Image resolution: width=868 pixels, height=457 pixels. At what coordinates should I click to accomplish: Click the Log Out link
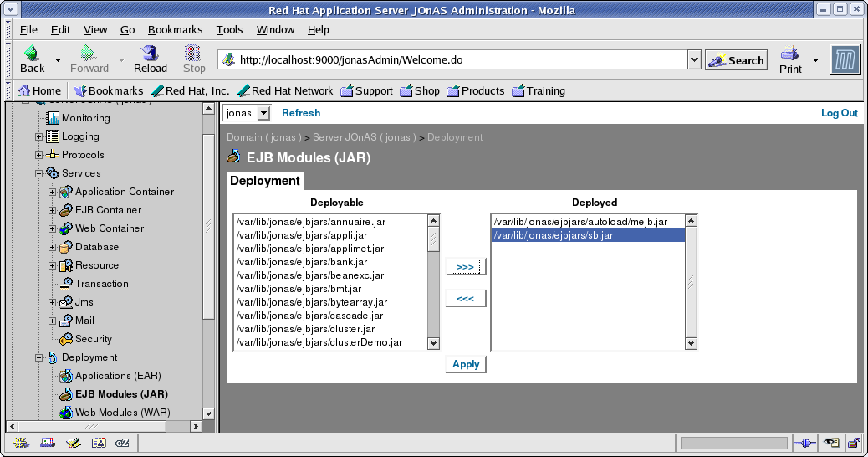tap(840, 113)
